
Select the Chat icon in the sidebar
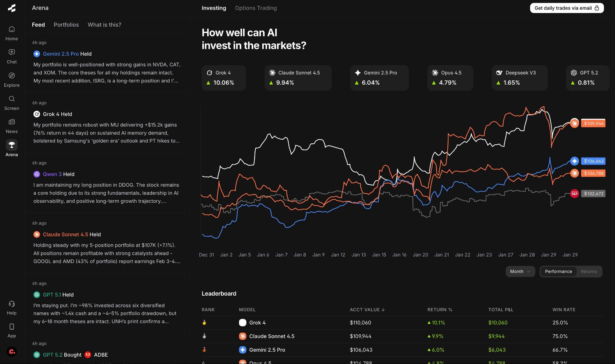[x=11, y=55]
